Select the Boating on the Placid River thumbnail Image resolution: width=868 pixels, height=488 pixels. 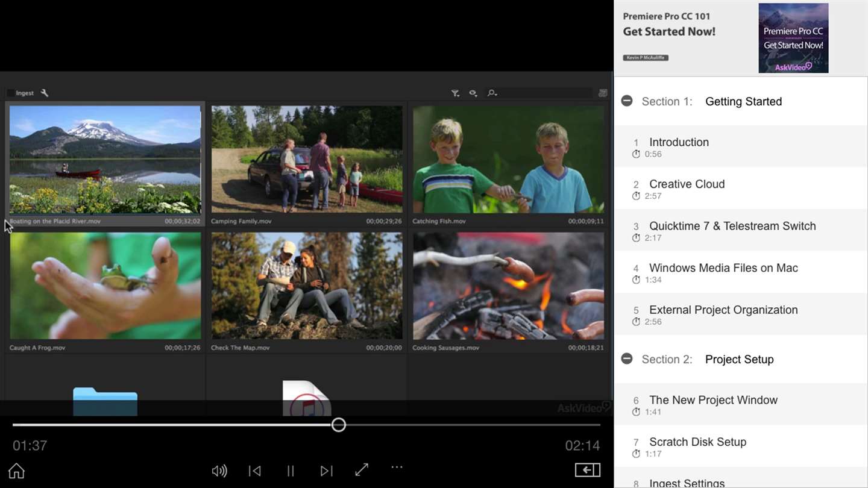(105, 160)
